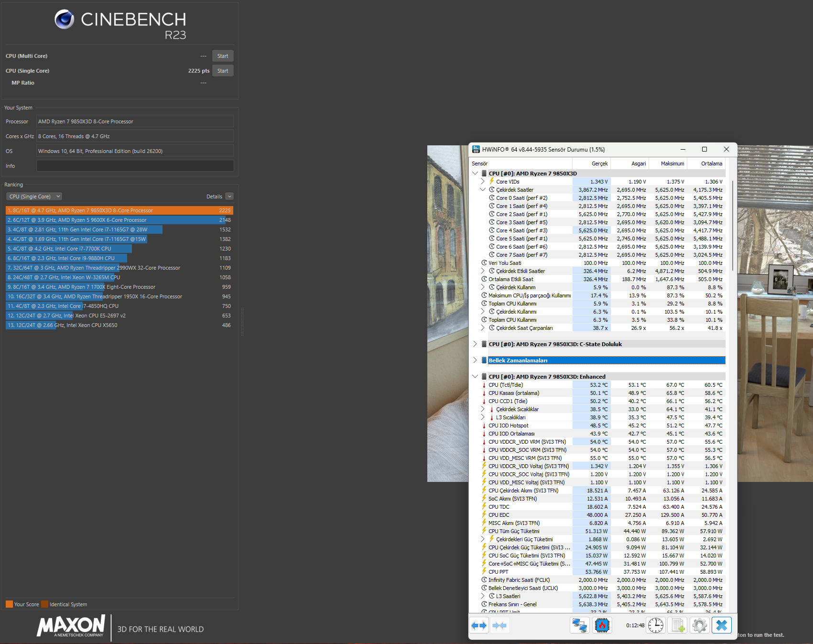
Task: Click the Details label in Ranking
Action: 214,196
